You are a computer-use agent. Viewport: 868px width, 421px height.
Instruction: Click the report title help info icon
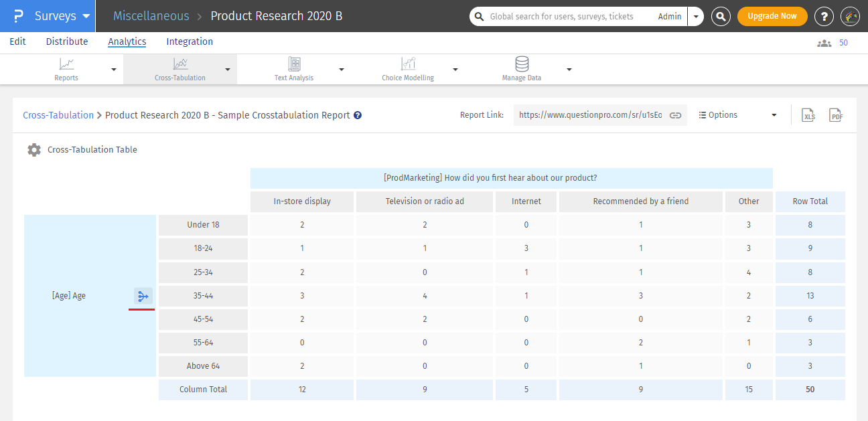coord(358,115)
